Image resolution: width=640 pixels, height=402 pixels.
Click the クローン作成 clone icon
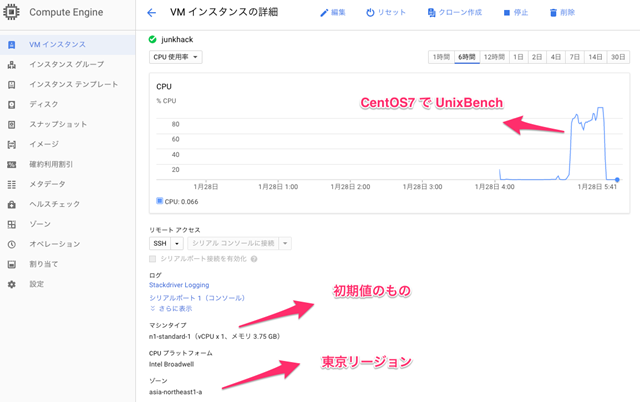pos(431,13)
